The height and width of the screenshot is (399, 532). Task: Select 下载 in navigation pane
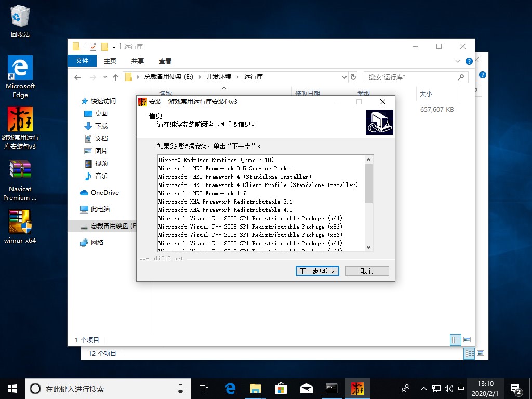(96, 126)
